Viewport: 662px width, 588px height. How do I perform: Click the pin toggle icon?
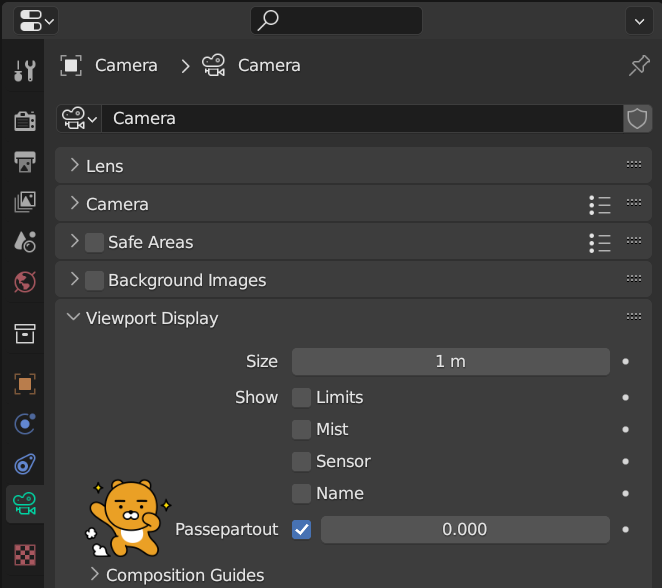639,65
